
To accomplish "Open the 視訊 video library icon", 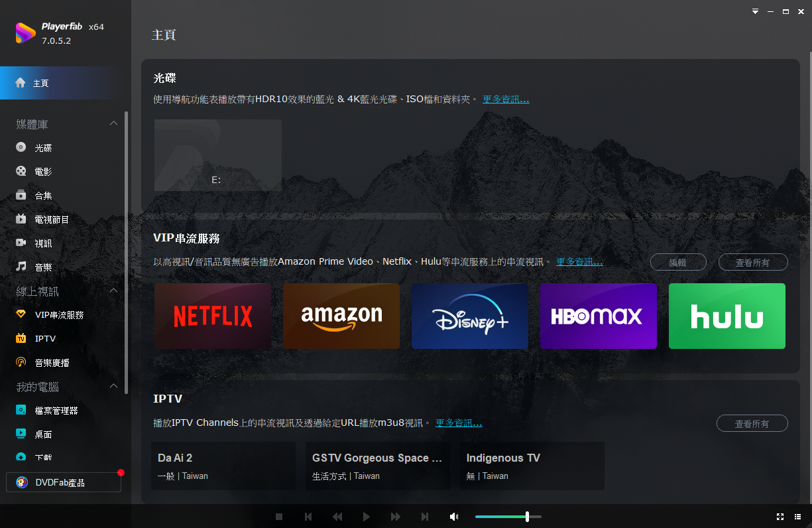I will [x=21, y=243].
